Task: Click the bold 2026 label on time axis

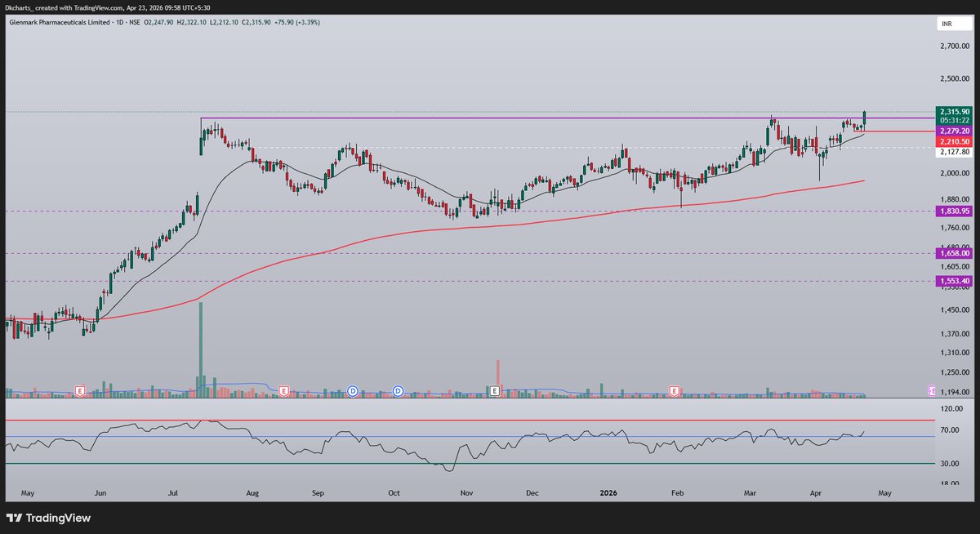Action: (x=608, y=494)
